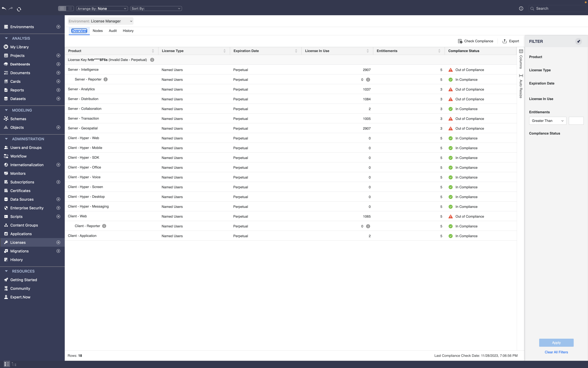588x368 pixels.
Task: Click the pin icon in Filter panel
Action: click(x=578, y=41)
